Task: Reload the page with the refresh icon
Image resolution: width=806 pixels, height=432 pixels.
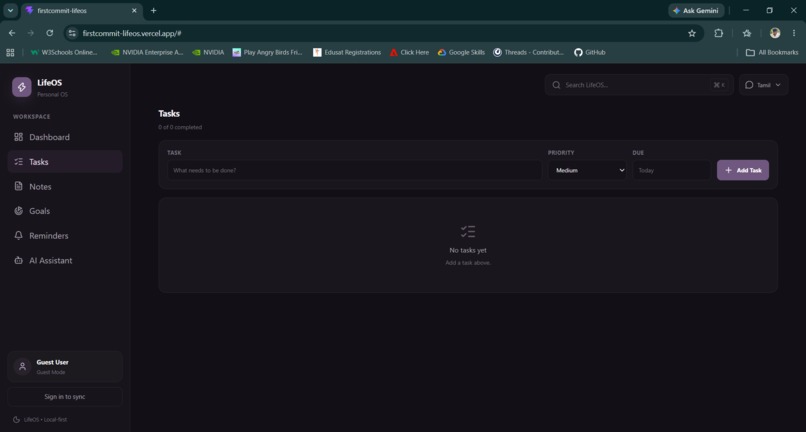Action: pyautogui.click(x=49, y=33)
